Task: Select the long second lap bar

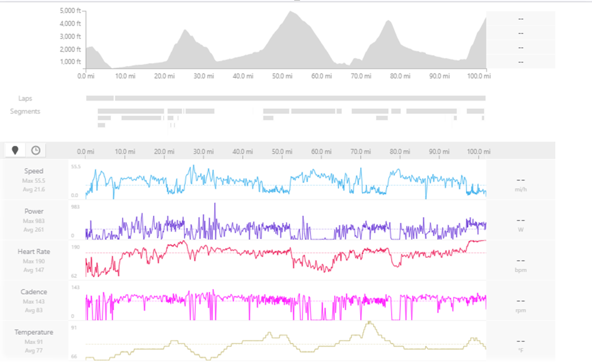Action: tap(300, 98)
